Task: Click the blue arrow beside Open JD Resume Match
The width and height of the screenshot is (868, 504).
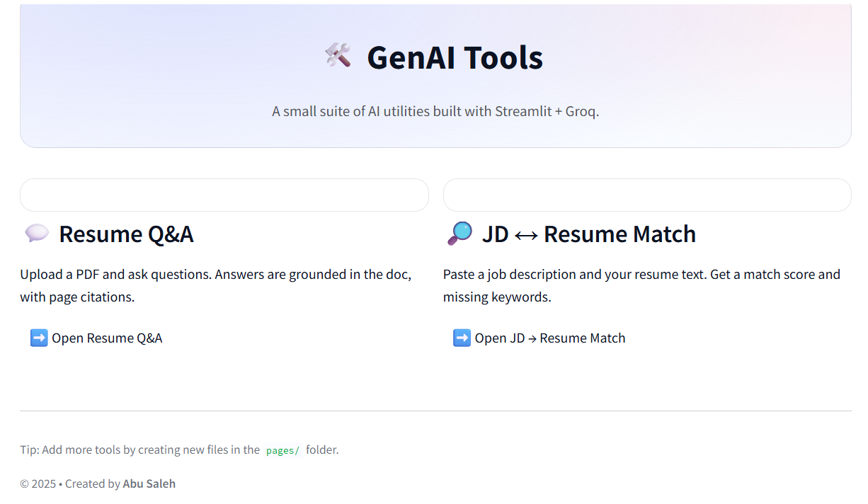Action: [462, 338]
